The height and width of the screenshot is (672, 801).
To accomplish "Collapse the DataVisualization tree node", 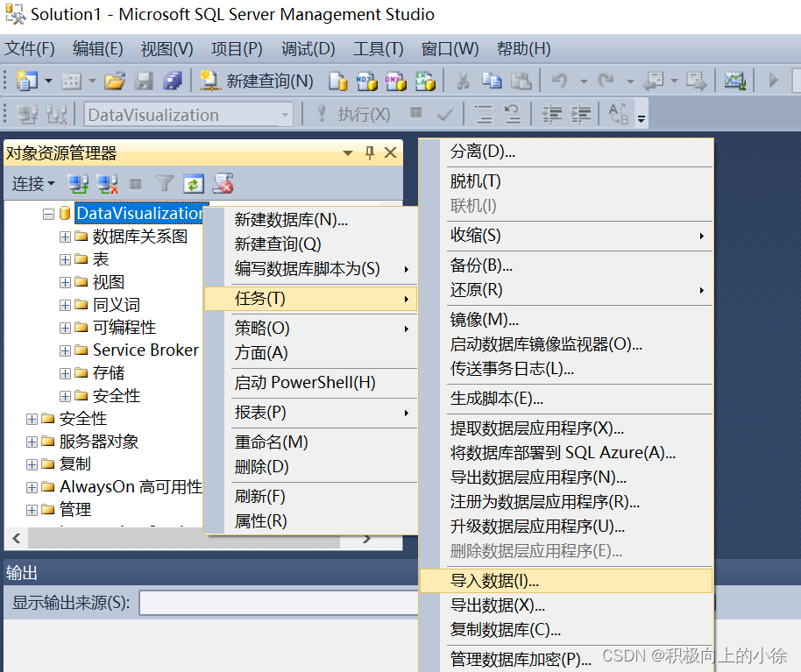I will (48, 214).
